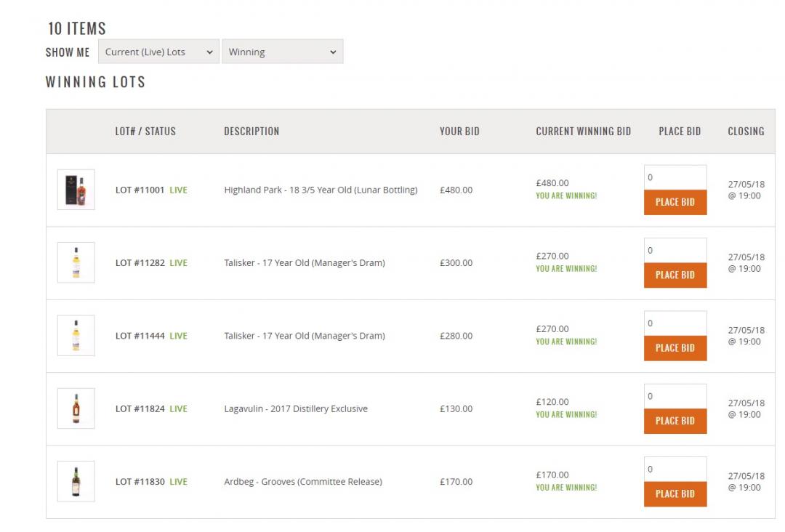The height and width of the screenshot is (532, 785).
Task: Place bid on Talisker lot 11282
Action: (675, 275)
